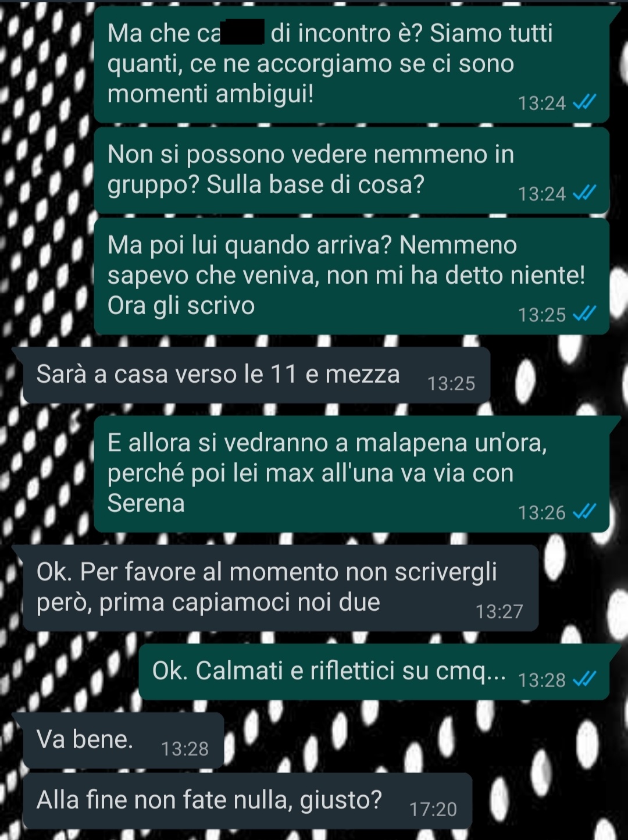
Task: Click the 17:20 timestamp on the last message
Action: pos(433,809)
